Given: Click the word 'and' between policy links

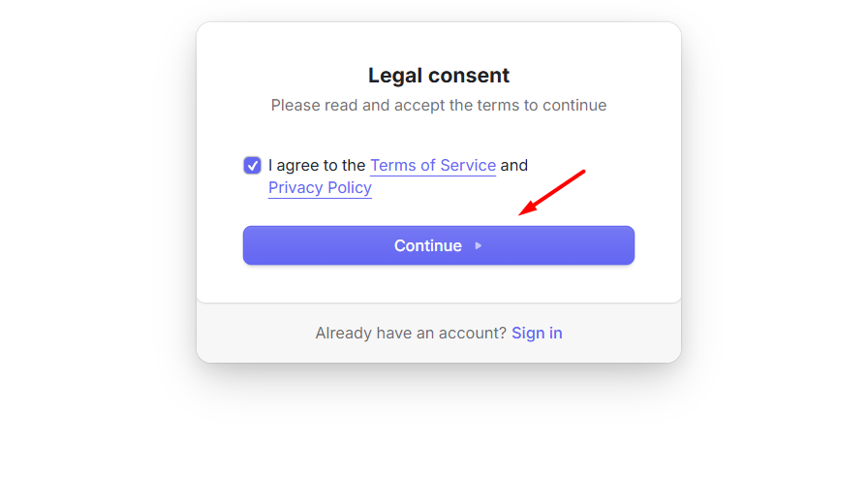Looking at the screenshot, I should tap(513, 165).
